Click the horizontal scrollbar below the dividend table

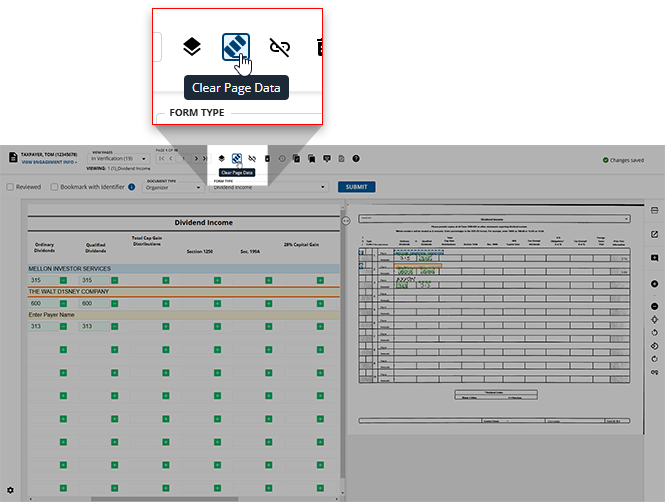click(x=150, y=498)
